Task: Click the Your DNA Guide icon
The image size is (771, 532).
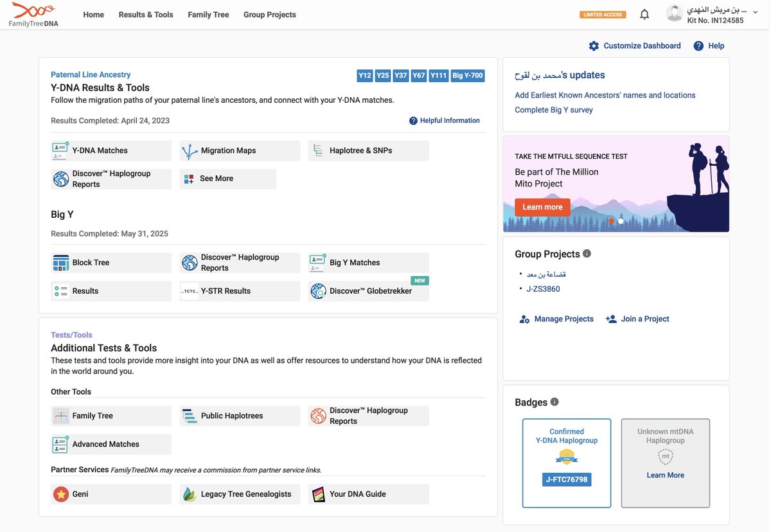Action: 318,494
